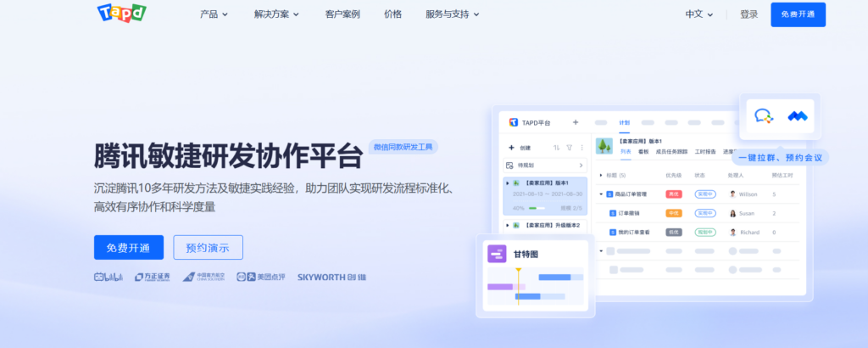Switch to the 看板 tab
This screenshot has width=868, height=348.
tap(643, 151)
